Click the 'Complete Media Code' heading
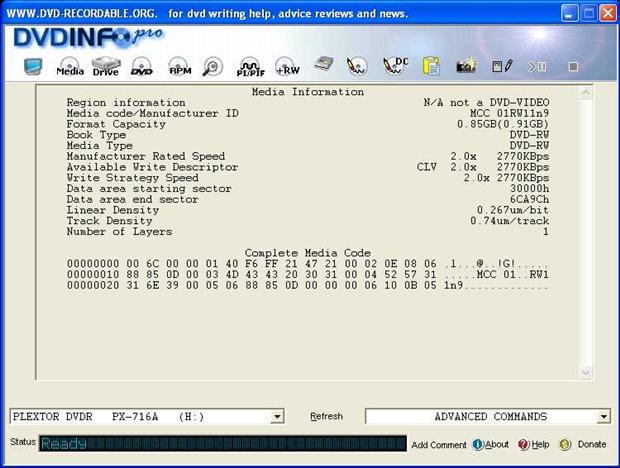The width and height of the screenshot is (620, 468). pos(308,253)
